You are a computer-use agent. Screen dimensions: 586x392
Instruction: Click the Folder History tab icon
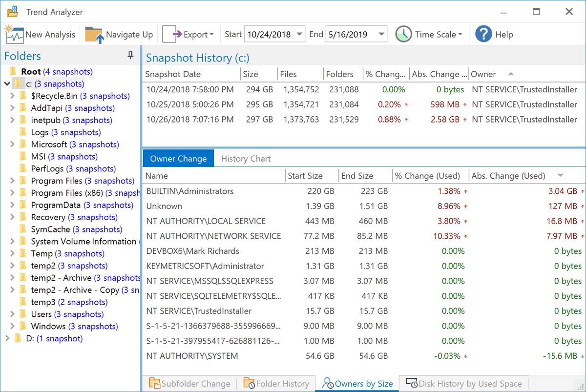249,383
